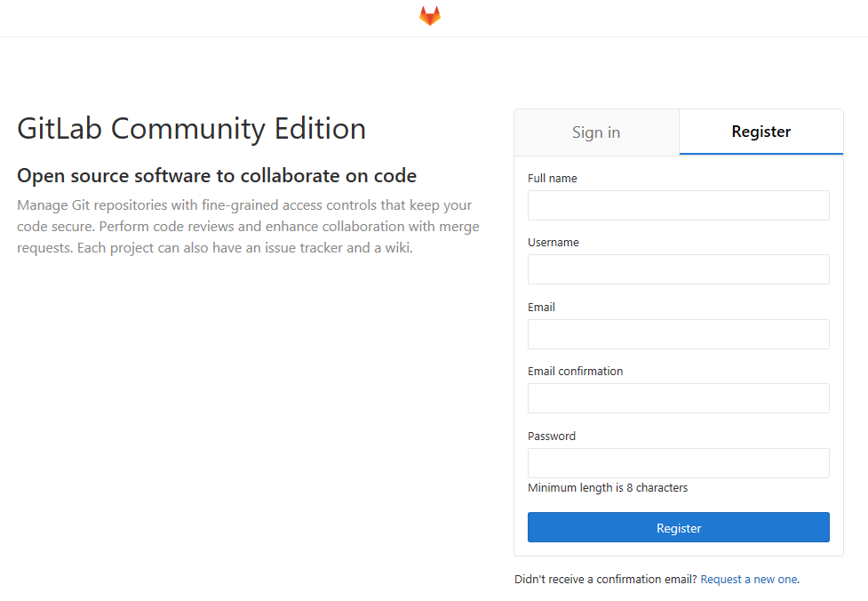Viewport: 868px width, 601px height.
Task: Click the GitLab fox logo
Action: pyautogui.click(x=430, y=16)
